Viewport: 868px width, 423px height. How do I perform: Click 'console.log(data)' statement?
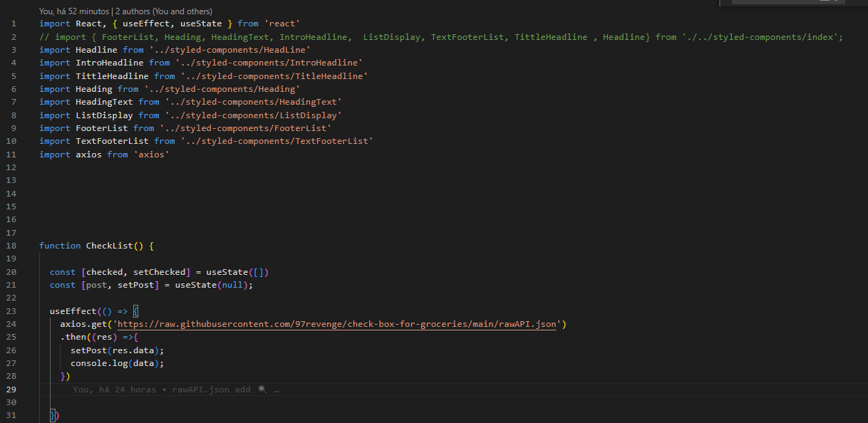[118, 363]
